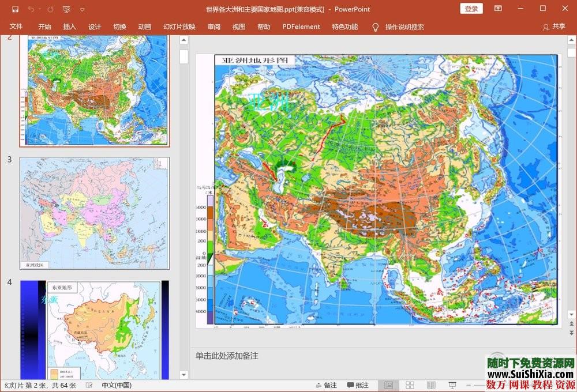Select the Normal view icon in status bar

pyautogui.click(x=389, y=385)
